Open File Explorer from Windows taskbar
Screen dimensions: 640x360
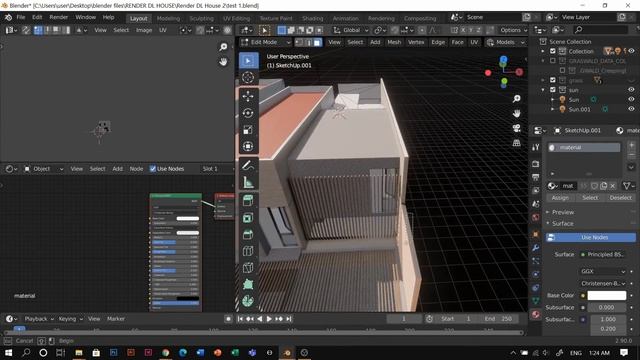pyautogui.click(x=79, y=353)
